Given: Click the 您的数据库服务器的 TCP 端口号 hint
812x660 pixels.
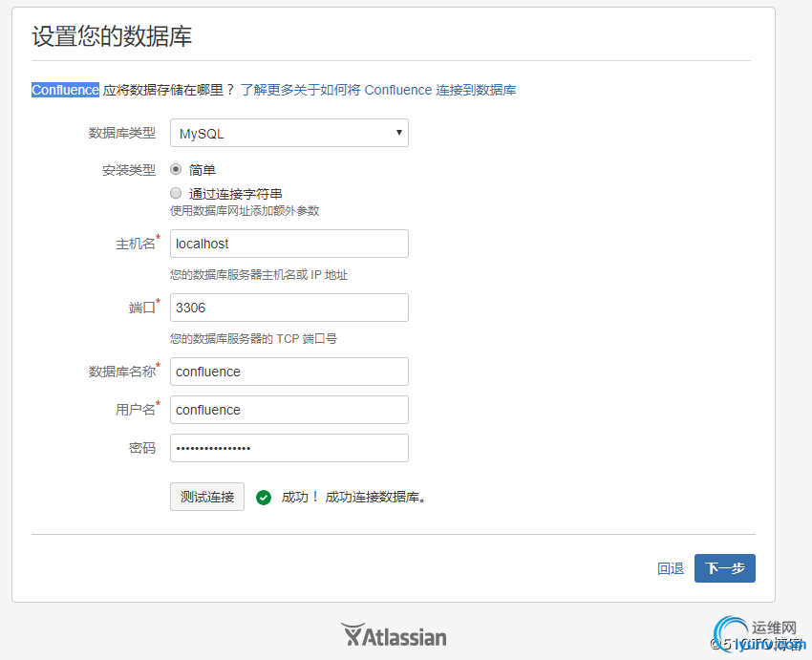Looking at the screenshot, I should [x=253, y=339].
